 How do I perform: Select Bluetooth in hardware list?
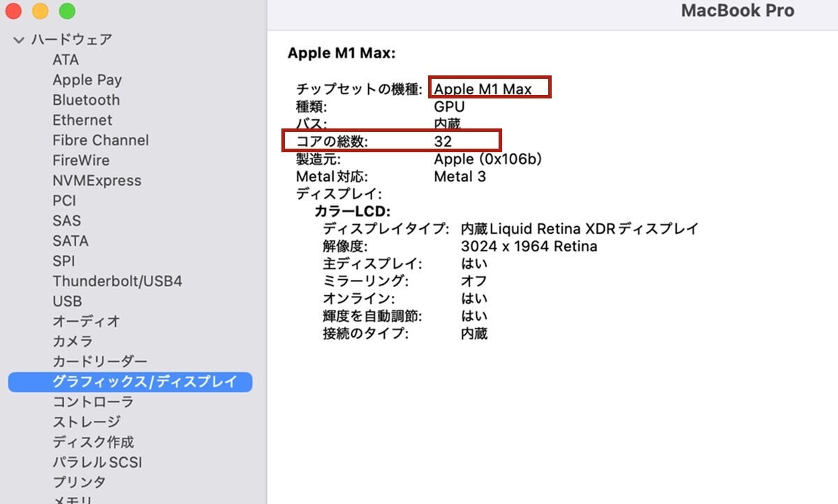86,100
